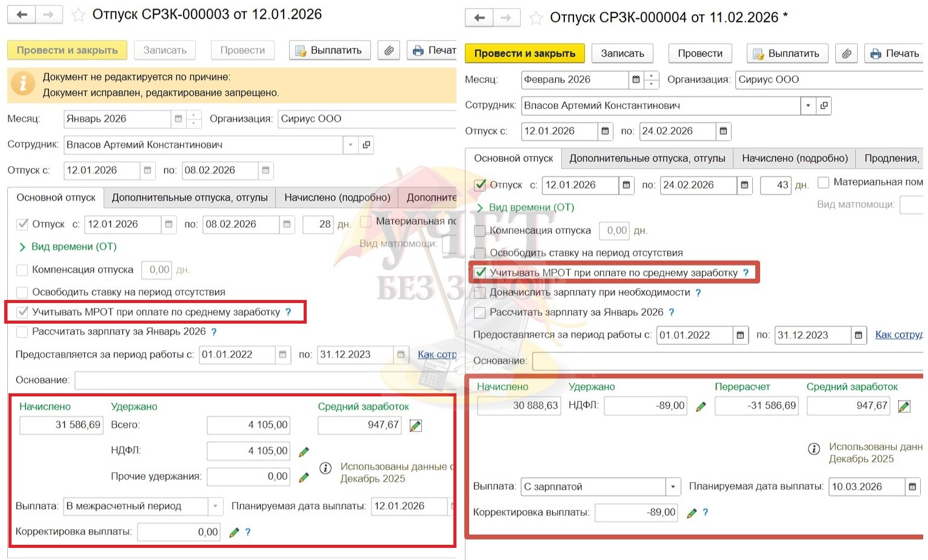Click Печать in right window
Viewport: 928px width, 560px height.
click(894, 53)
